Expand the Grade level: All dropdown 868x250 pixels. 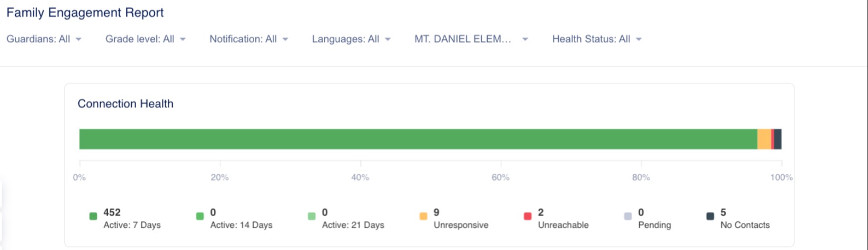146,39
